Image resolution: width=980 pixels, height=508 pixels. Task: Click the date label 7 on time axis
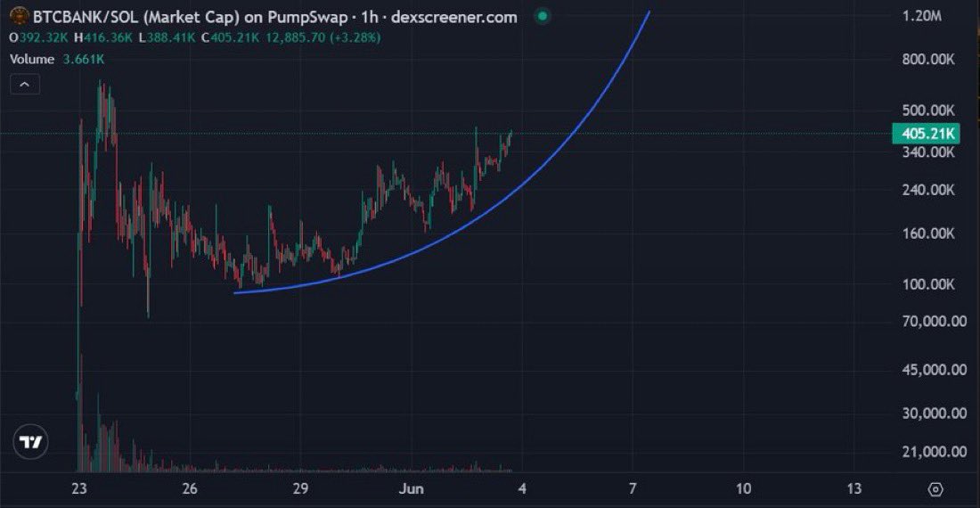pyautogui.click(x=633, y=488)
